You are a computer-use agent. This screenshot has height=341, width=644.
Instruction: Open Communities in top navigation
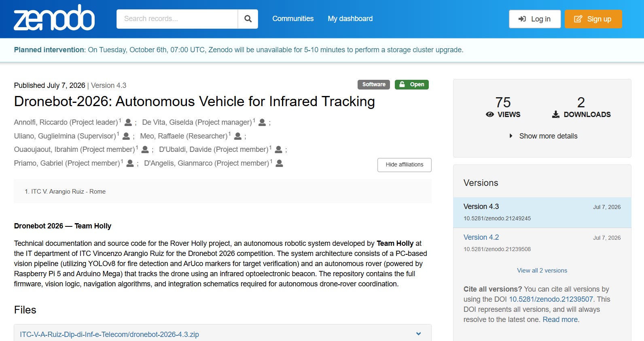293,19
